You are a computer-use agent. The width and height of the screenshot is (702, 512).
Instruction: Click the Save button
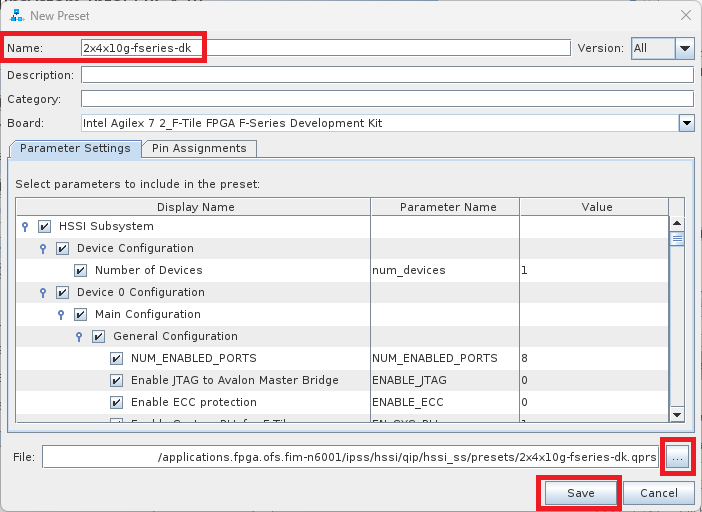(x=580, y=493)
